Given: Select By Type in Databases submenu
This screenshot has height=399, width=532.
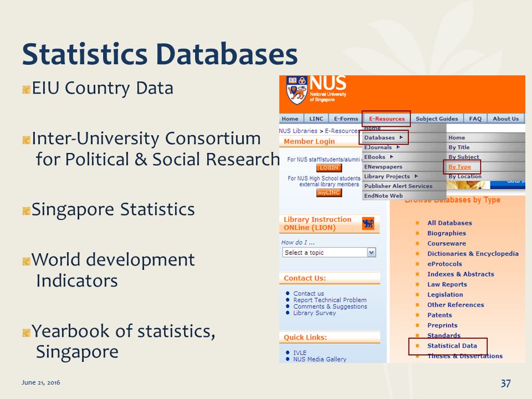Looking at the screenshot, I should coord(460,167).
